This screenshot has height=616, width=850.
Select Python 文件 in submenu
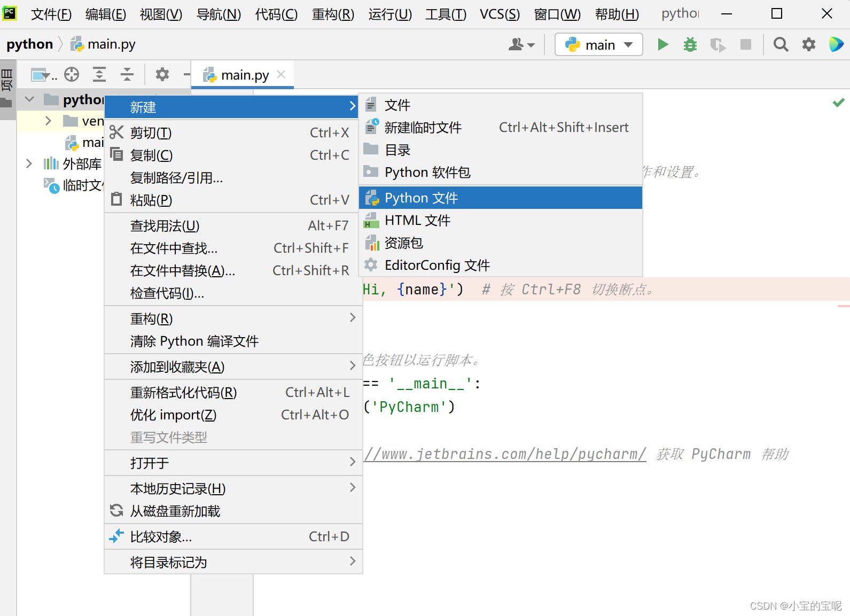point(501,198)
